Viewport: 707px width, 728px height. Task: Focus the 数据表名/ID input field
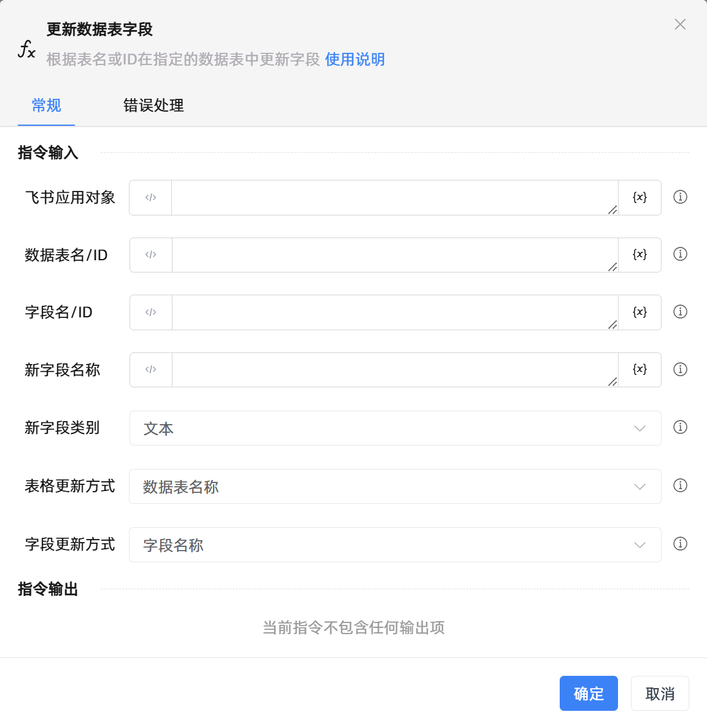pyautogui.click(x=395, y=255)
